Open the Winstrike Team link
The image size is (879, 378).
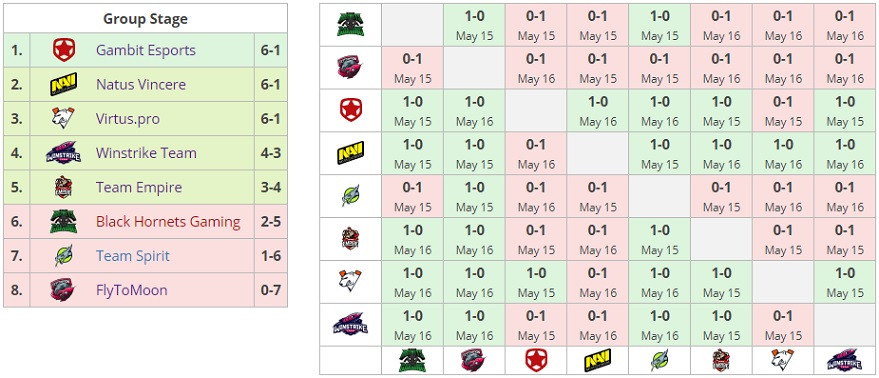pos(146,153)
